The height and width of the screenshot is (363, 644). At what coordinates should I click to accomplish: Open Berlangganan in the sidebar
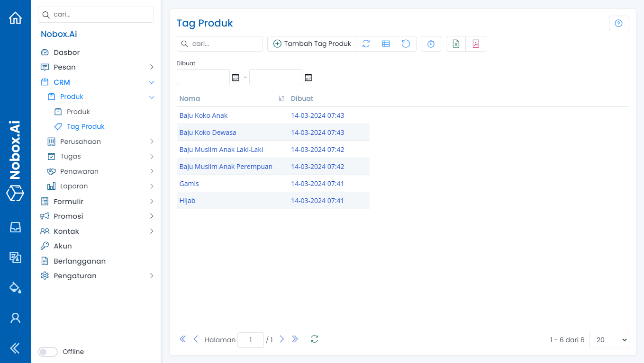pyautogui.click(x=79, y=261)
